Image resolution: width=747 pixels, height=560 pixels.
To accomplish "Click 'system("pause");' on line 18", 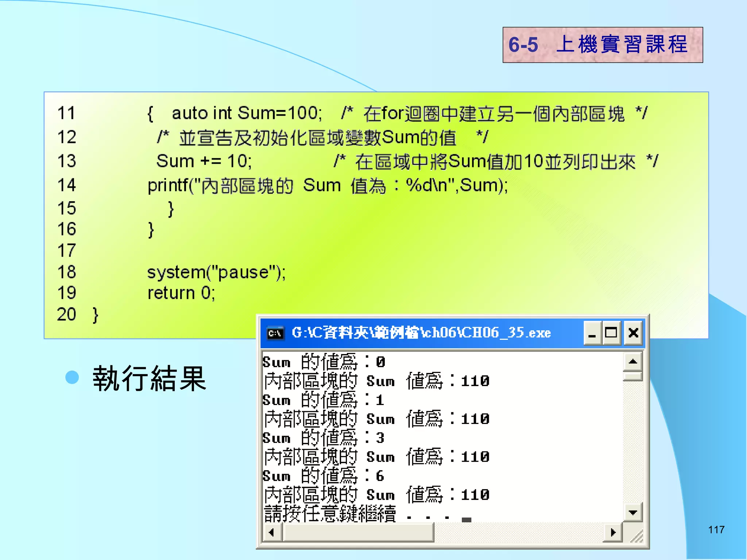I will [216, 272].
